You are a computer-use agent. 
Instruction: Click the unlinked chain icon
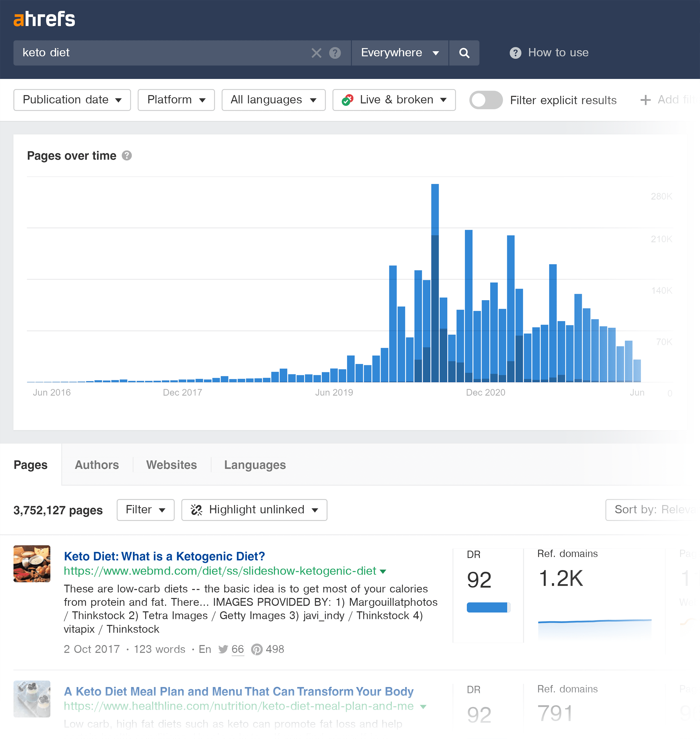click(x=196, y=510)
